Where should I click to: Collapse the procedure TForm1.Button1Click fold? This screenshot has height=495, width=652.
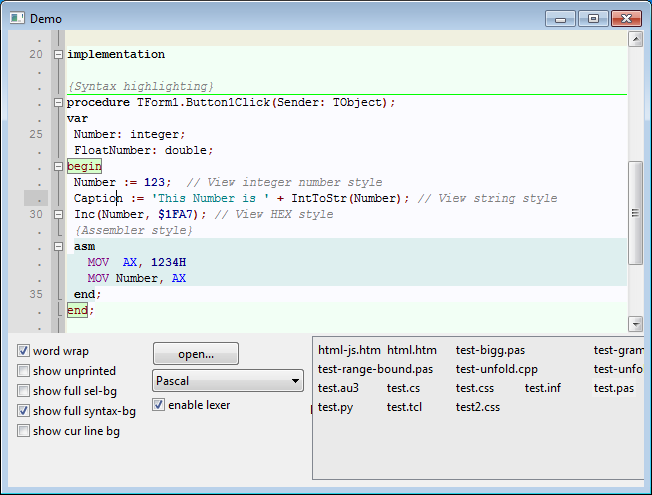click(58, 103)
